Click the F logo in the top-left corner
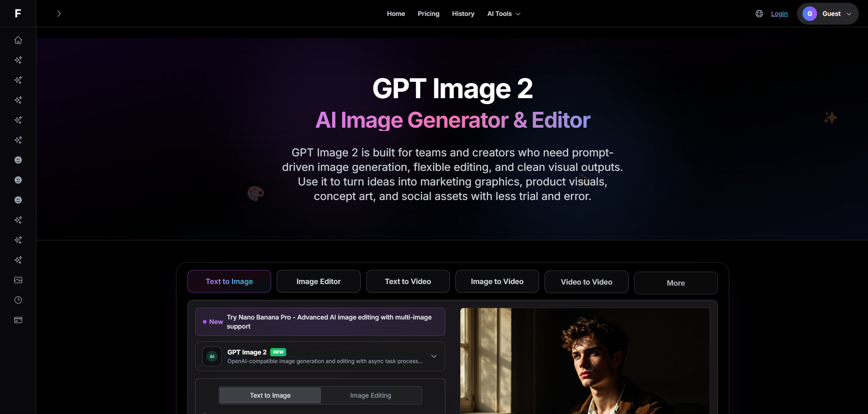The height and width of the screenshot is (414, 868). [x=18, y=13]
